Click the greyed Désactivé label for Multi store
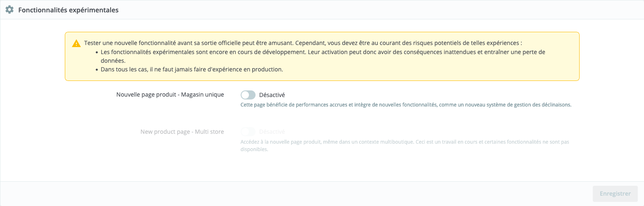The image size is (644, 206). pos(272,132)
